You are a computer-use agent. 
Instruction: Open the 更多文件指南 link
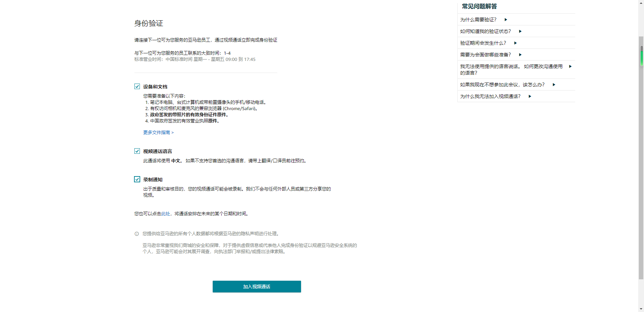tap(158, 132)
